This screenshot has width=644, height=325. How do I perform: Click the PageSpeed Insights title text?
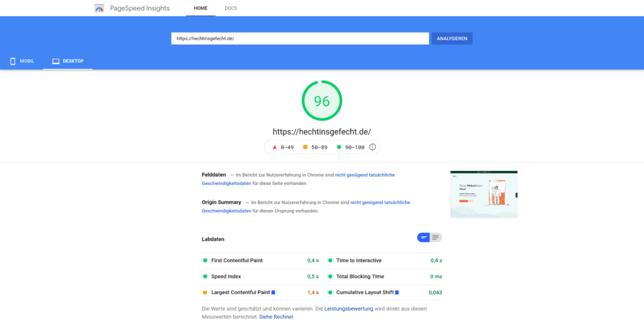click(140, 8)
